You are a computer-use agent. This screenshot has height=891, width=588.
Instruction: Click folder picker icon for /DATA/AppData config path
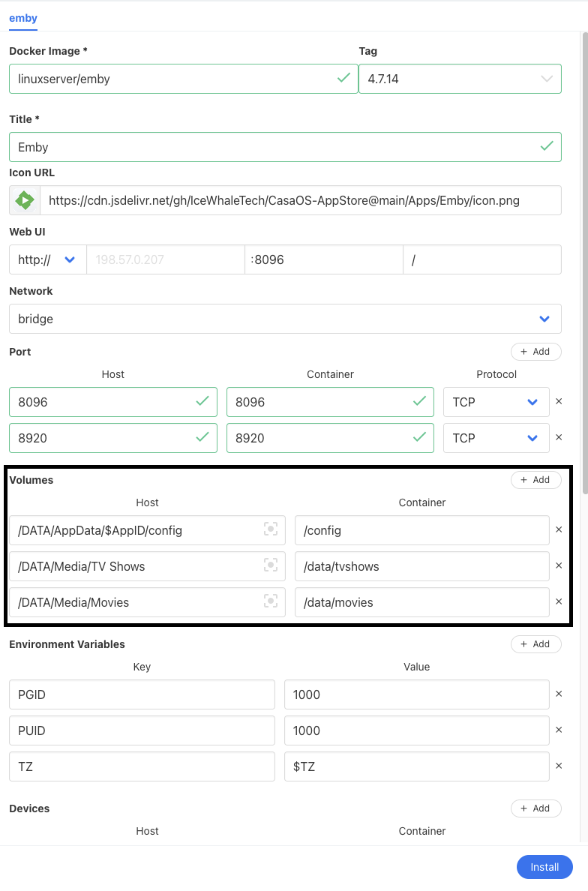(x=271, y=529)
